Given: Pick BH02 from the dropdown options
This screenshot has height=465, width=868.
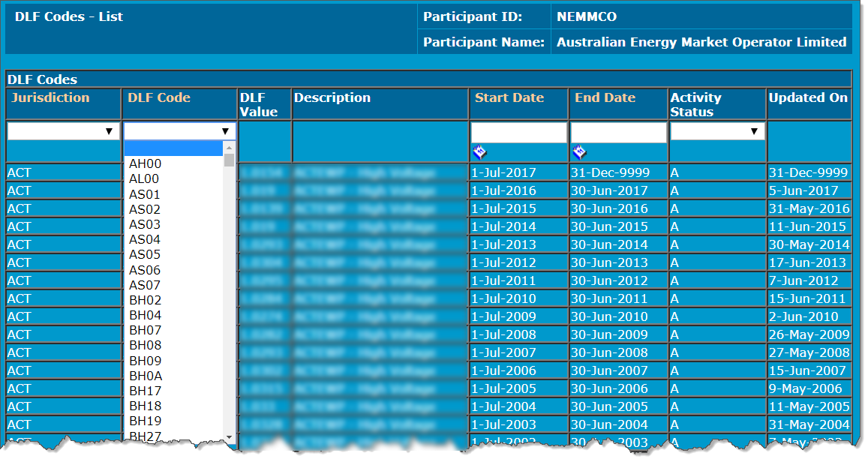Looking at the screenshot, I should (145, 300).
